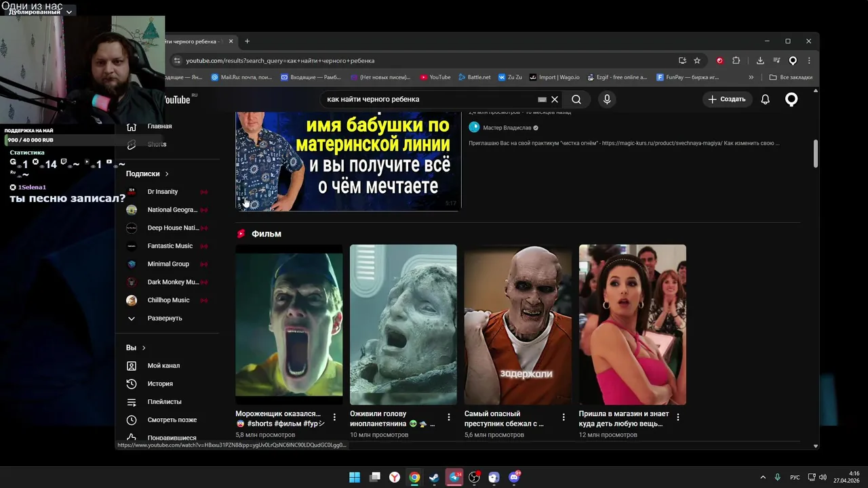Click the Chrome address bar URL

pyautogui.click(x=280, y=60)
